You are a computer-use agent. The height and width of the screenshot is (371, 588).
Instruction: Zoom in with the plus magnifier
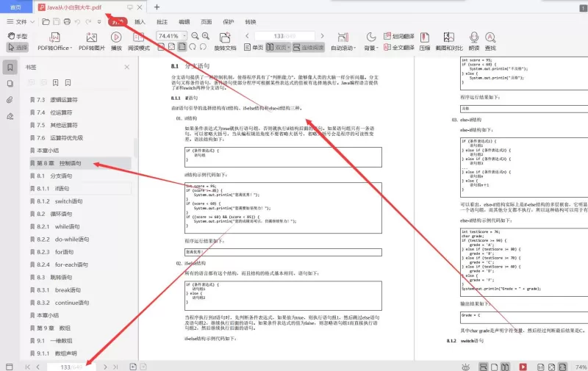pyautogui.click(x=206, y=36)
